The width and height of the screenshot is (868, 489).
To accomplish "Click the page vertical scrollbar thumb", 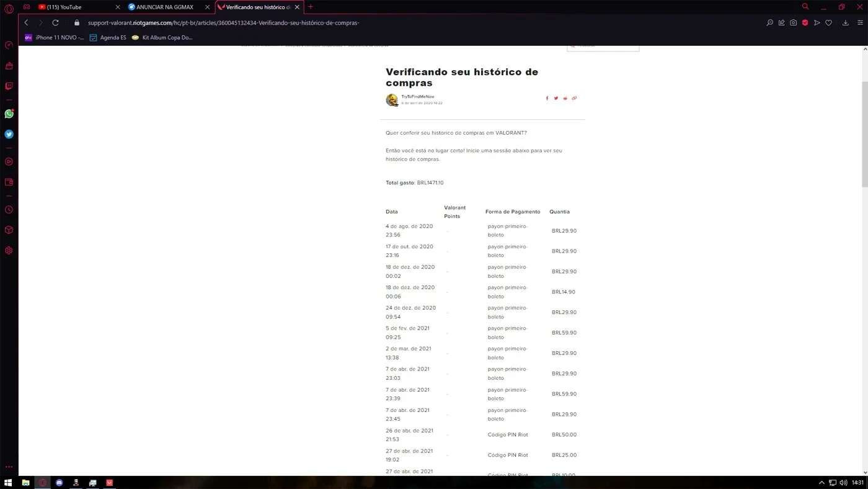I will (x=864, y=133).
